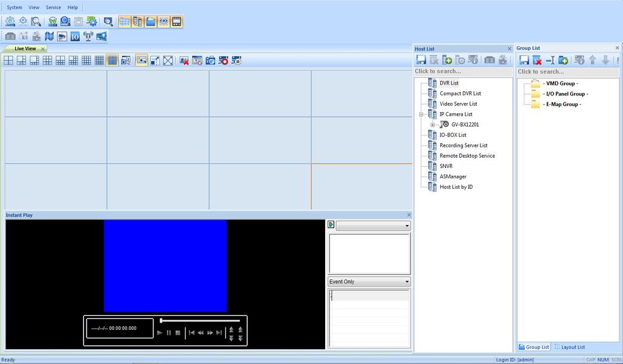Click the rewind button in Instant Play

pyautogui.click(x=200, y=332)
